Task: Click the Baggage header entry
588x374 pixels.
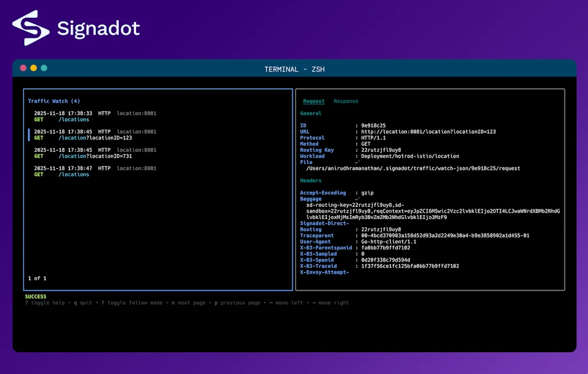Action: pyautogui.click(x=310, y=198)
